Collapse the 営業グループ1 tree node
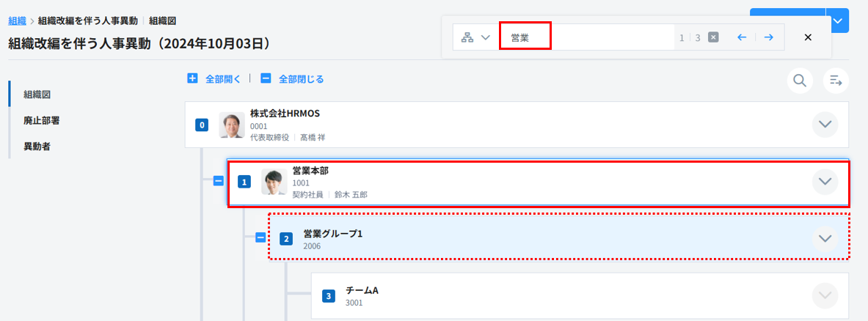 260,237
